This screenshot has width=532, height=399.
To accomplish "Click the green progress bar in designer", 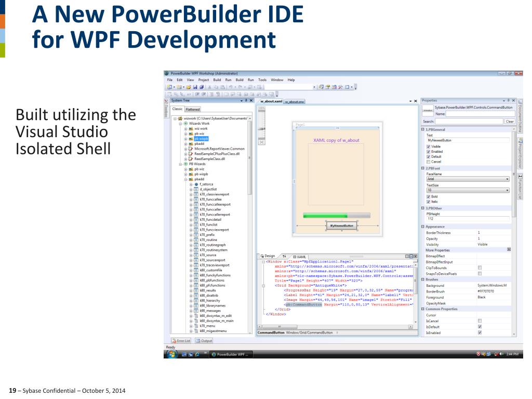I will [337, 216].
